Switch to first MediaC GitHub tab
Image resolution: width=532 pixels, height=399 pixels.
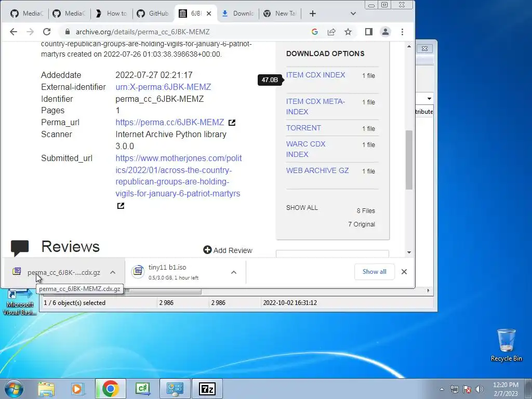click(x=27, y=14)
